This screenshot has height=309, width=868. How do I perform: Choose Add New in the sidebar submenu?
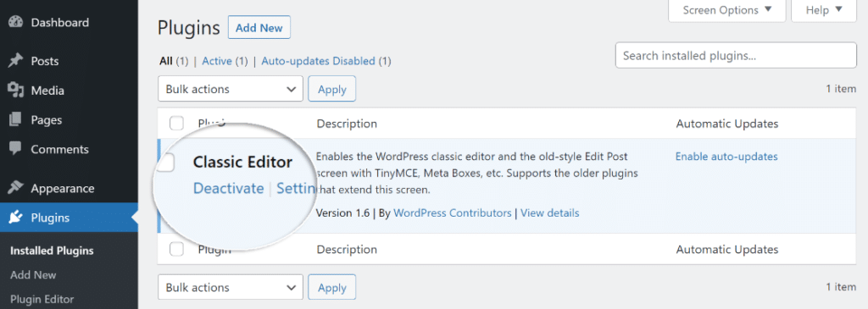click(x=33, y=275)
